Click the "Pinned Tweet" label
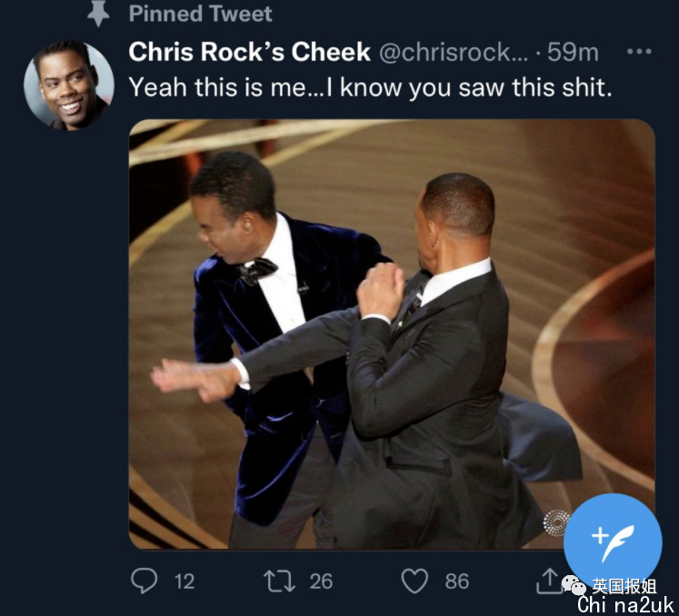Viewport: 679px width, 616px height. (200, 13)
